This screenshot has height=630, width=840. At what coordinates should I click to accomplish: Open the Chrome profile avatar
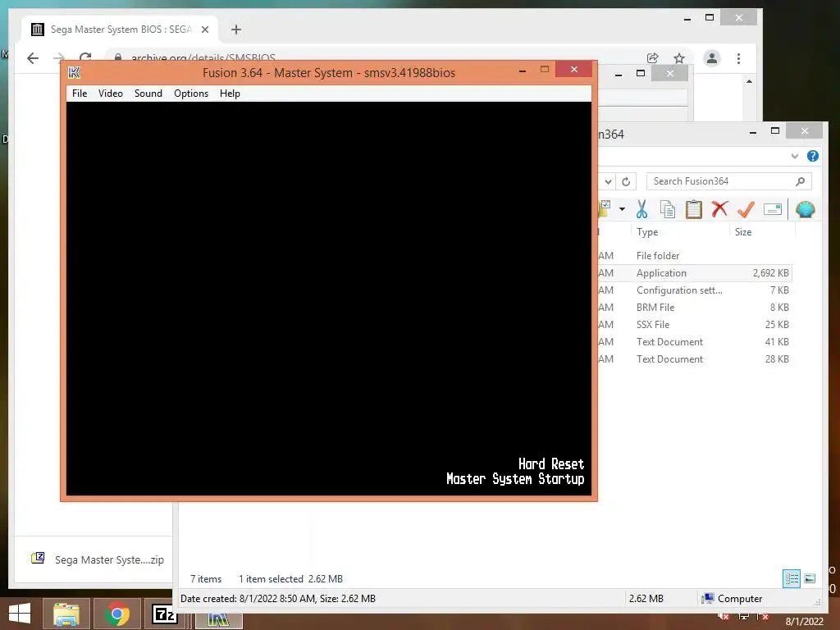point(711,58)
